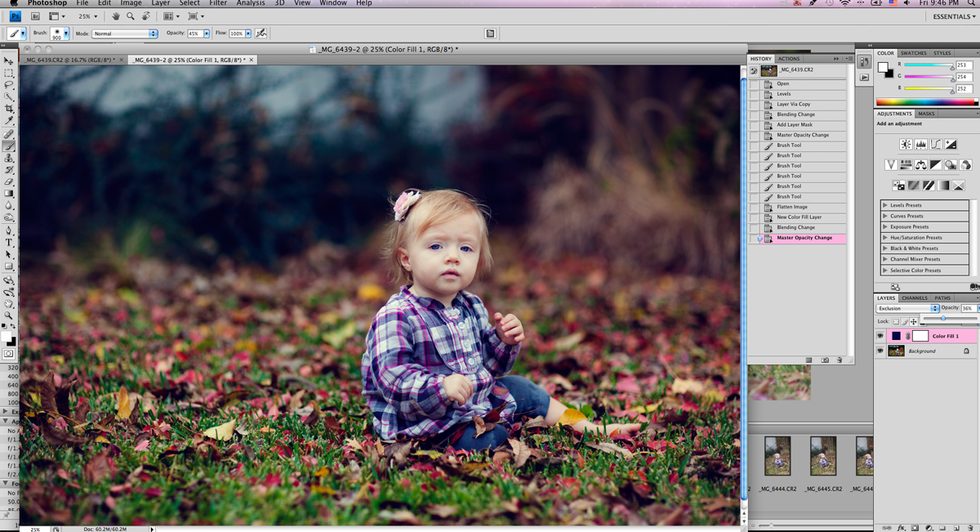Image resolution: width=980 pixels, height=532 pixels.
Task: Open brush Flow slider arrow
Action: click(248, 34)
